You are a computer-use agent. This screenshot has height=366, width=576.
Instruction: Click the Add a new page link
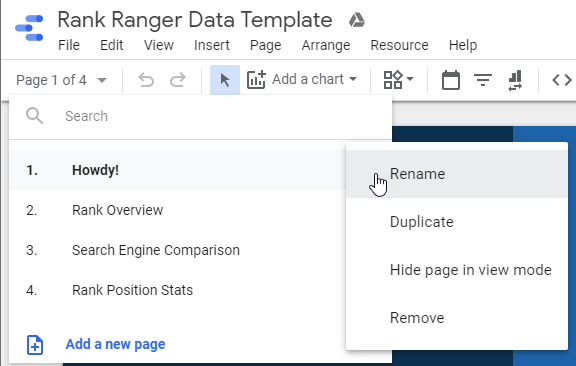(x=115, y=344)
